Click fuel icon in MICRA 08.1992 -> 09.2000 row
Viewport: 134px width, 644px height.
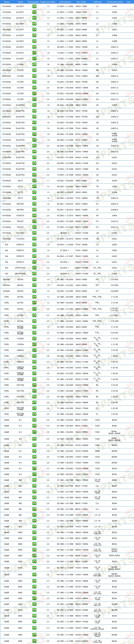34,279
